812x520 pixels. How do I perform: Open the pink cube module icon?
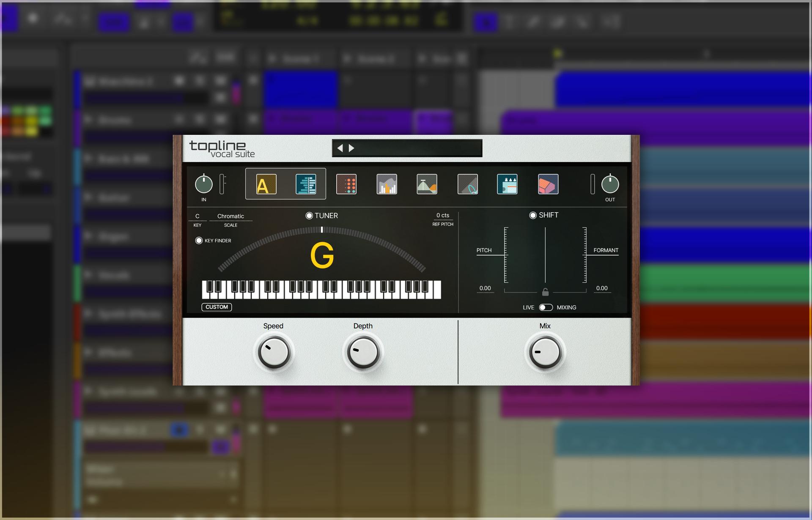(x=548, y=184)
